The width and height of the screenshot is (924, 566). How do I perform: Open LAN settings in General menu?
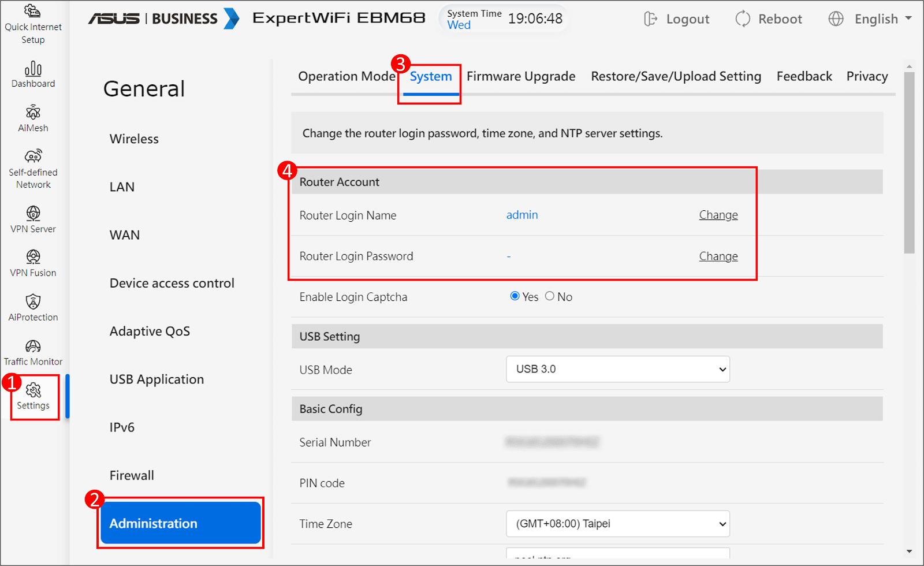coord(122,187)
